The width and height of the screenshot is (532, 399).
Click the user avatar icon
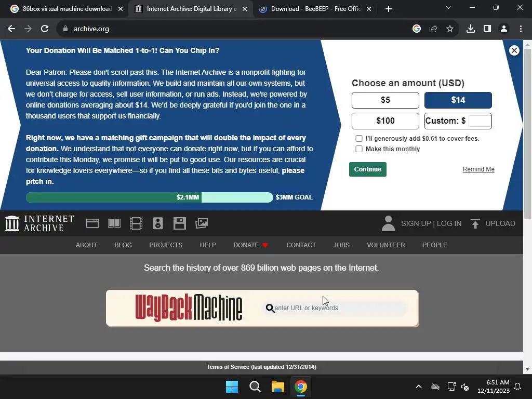point(388,223)
